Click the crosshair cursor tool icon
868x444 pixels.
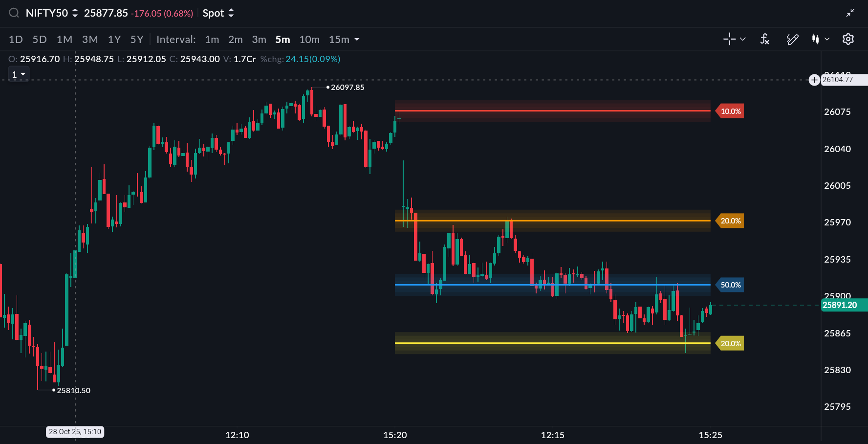(x=729, y=39)
